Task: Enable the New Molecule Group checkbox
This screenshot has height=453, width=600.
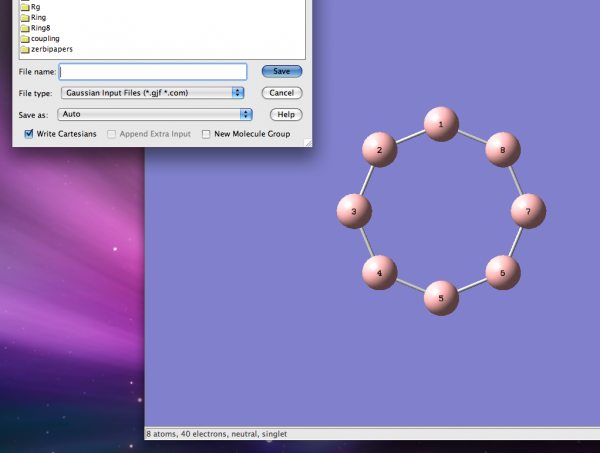Action: (x=207, y=134)
